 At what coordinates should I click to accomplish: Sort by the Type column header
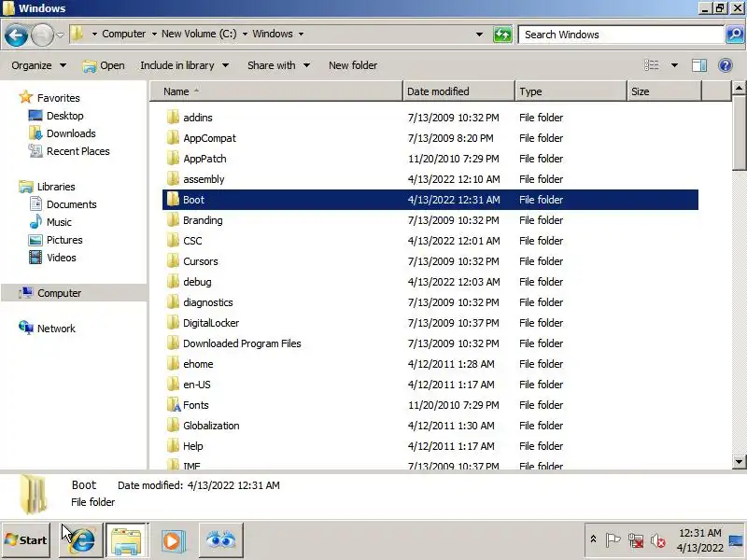pos(571,91)
